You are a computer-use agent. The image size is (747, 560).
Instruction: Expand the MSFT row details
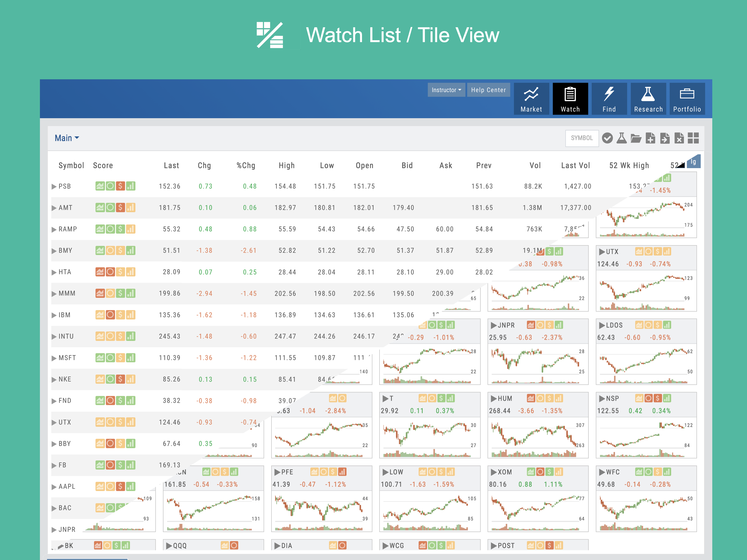point(54,358)
